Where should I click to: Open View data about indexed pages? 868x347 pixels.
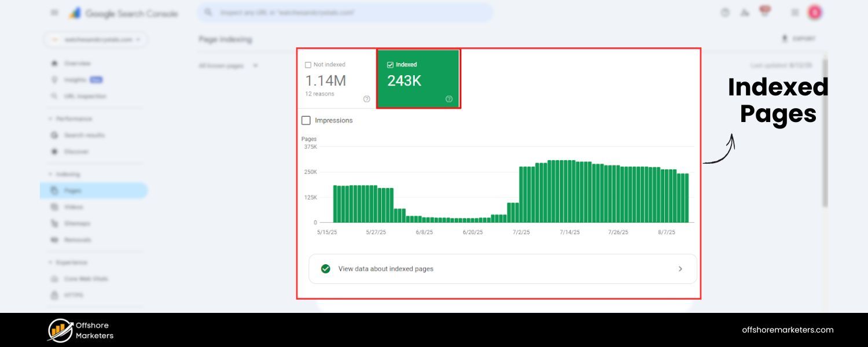coord(386,269)
